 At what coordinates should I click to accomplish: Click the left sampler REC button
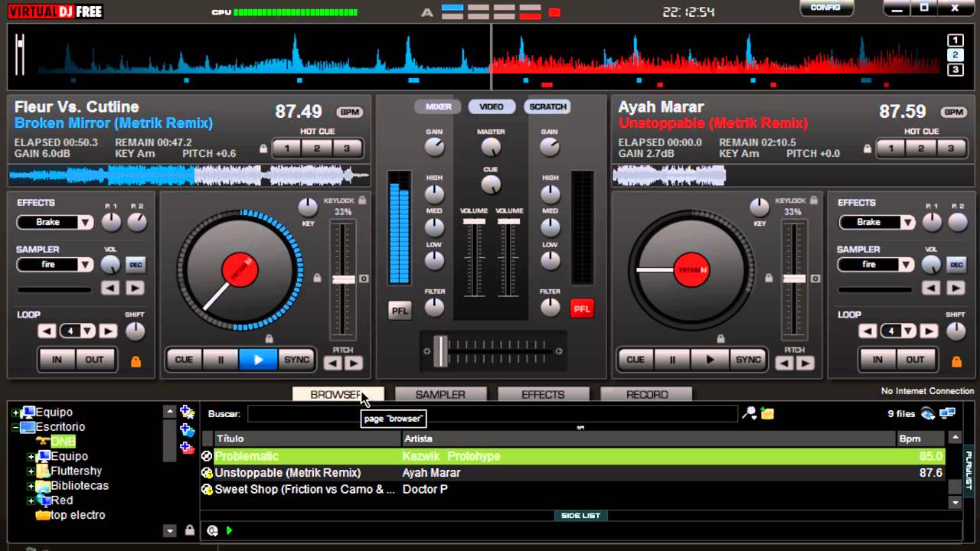pyautogui.click(x=136, y=265)
